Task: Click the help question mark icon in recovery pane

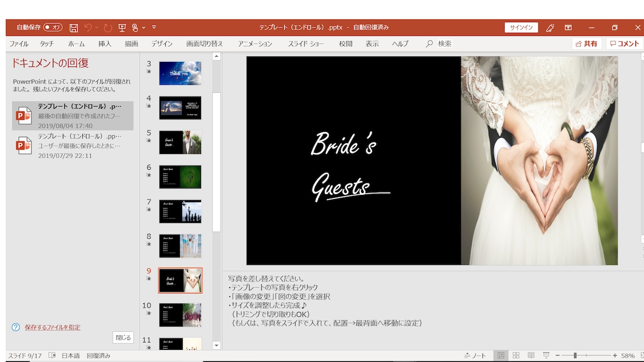Action: 16,327
